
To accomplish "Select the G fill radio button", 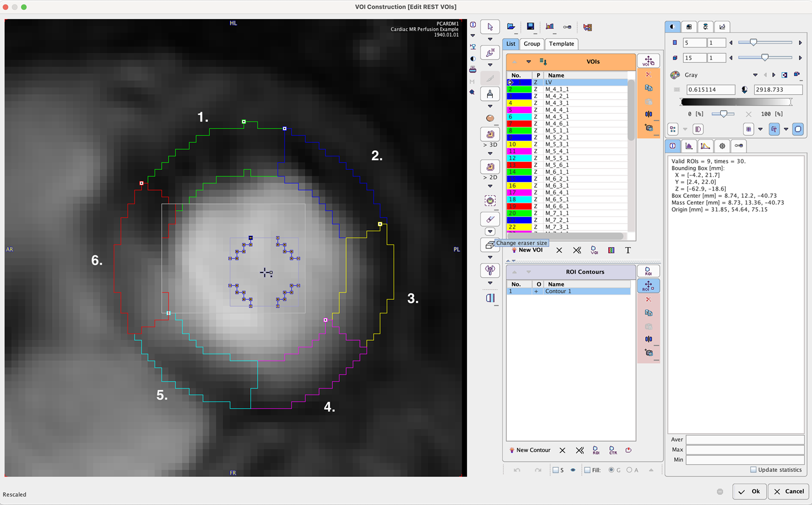I will (x=611, y=470).
